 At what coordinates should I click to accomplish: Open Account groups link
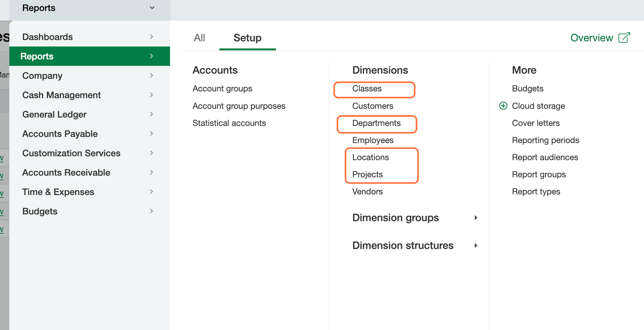222,88
